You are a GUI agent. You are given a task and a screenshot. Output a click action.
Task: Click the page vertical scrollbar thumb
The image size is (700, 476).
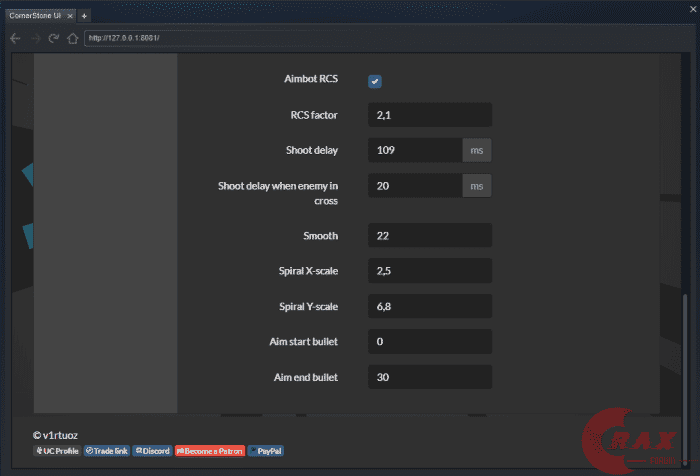[685, 380]
